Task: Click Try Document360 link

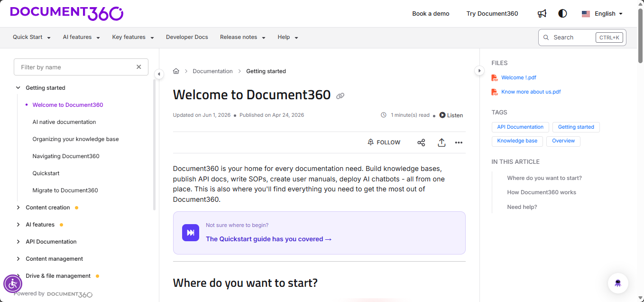Action: tap(492, 14)
